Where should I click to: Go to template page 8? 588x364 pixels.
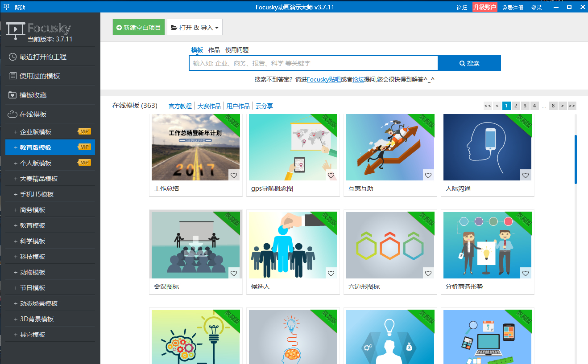(x=553, y=106)
